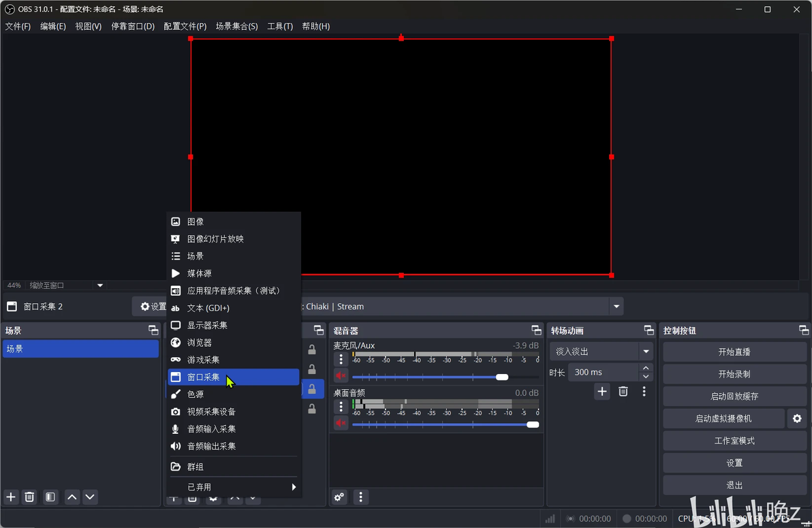Screen dimensions: 812x528
Task: Open advanced audio properties gear in mixer
Action: pos(339,497)
